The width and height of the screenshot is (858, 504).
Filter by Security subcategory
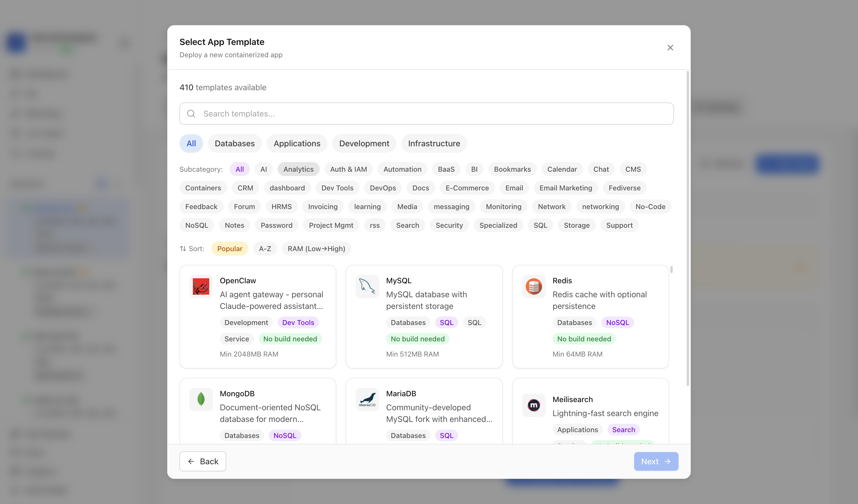click(x=449, y=225)
